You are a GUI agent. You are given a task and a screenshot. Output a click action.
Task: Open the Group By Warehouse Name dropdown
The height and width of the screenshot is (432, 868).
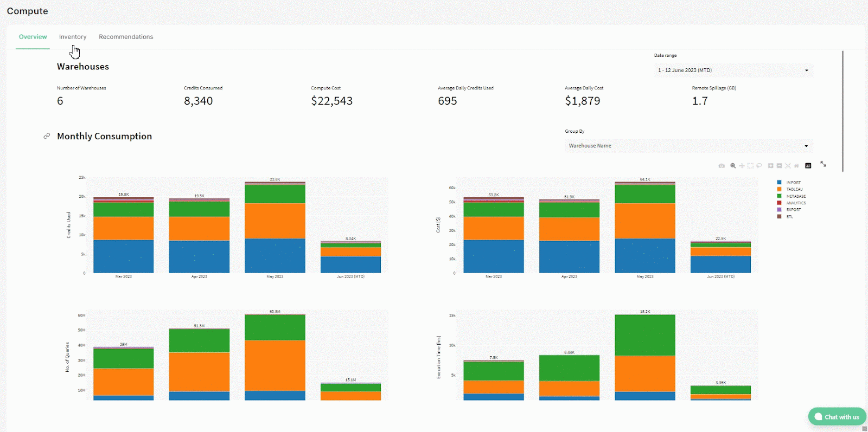point(688,146)
